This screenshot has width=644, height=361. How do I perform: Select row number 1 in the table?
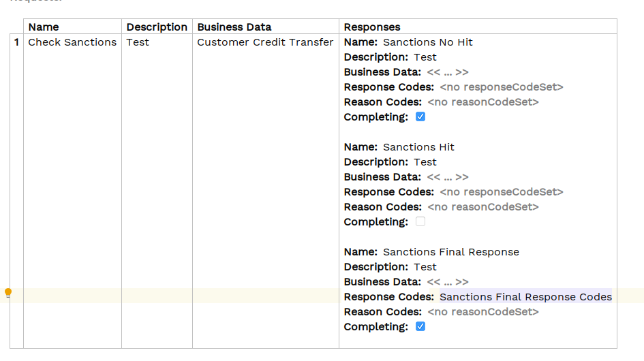16,42
